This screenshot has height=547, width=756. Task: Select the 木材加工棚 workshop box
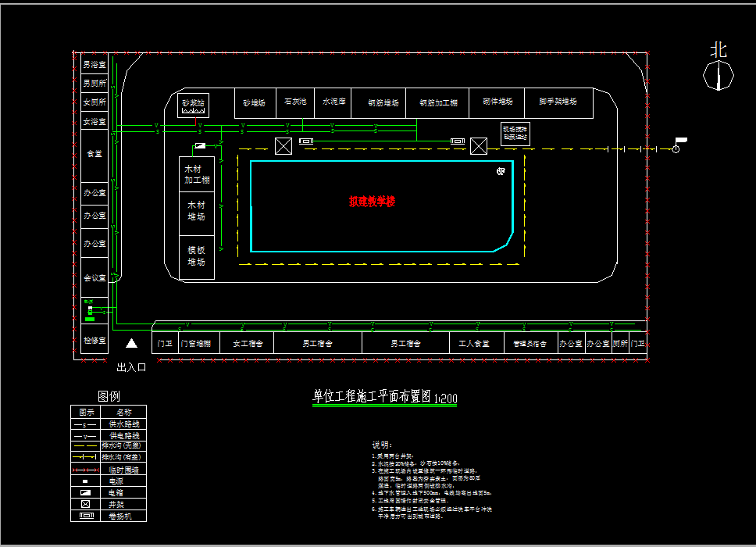[197, 174]
